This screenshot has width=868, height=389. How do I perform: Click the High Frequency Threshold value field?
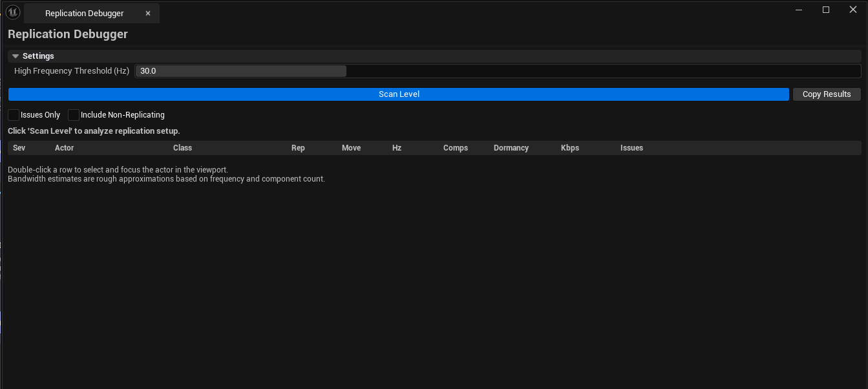point(498,71)
